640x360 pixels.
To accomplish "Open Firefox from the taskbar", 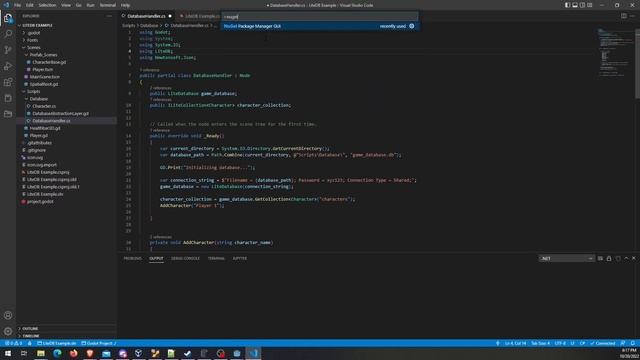I will [x=73, y=353].
